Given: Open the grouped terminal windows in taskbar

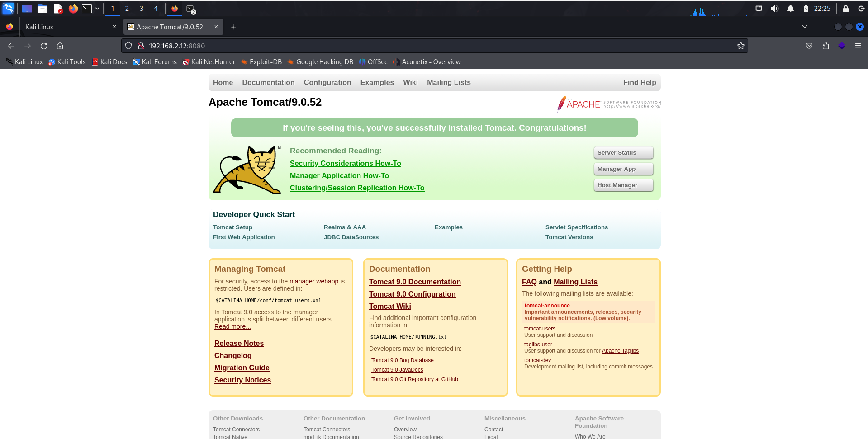Looking at the screenshot, I should (x=191, y=9).
